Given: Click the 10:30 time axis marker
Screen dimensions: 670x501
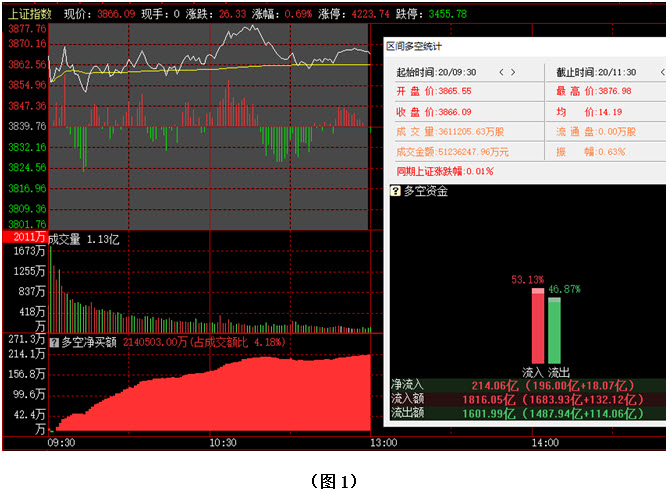Looking at the screenshot, I should (222, 443).
